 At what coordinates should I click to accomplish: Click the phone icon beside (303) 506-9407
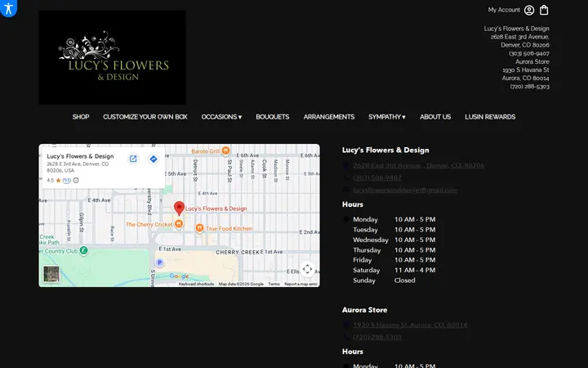point(345,177)
